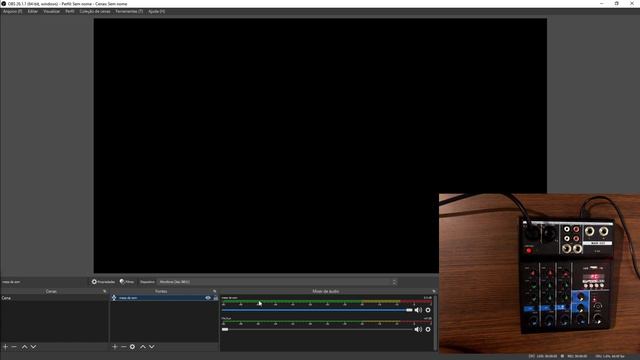
Task: Click the second channel volume slider
Action: point(317,329)
